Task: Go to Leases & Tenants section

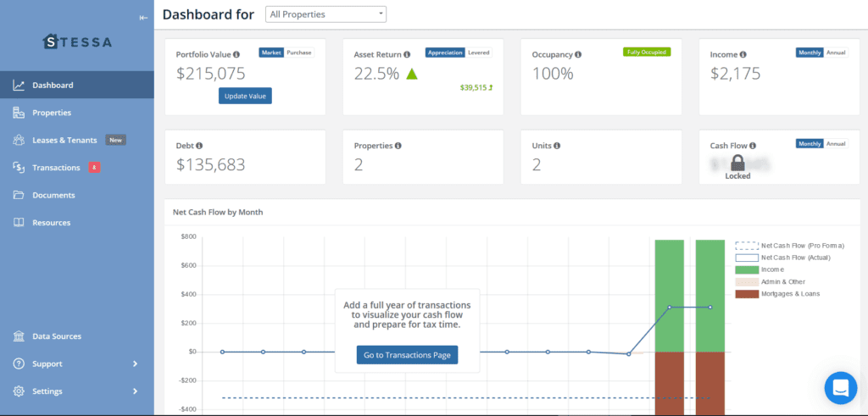Action: coord(64,140)
